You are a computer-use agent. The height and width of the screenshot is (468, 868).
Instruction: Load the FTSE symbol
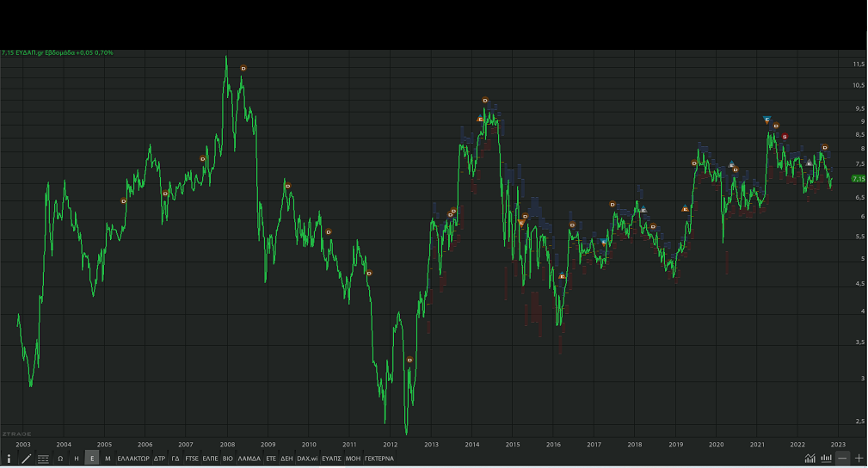(x=192, y=459)
